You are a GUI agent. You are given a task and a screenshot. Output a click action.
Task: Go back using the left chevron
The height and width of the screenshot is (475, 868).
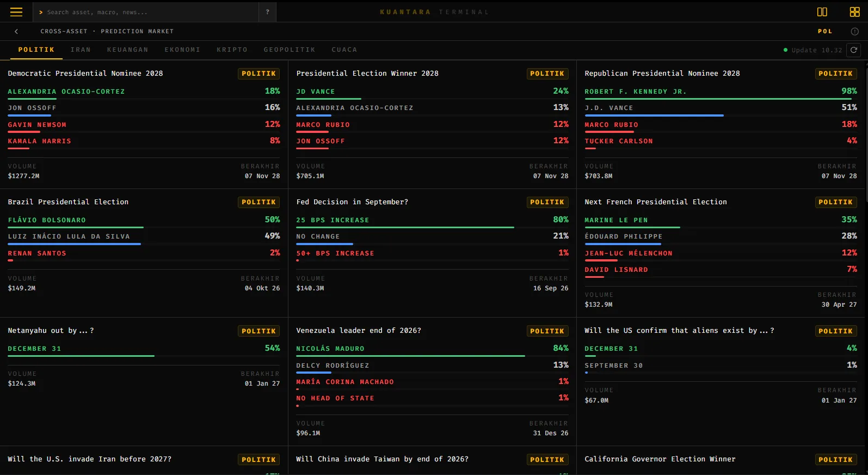click(x=16, y=32)
